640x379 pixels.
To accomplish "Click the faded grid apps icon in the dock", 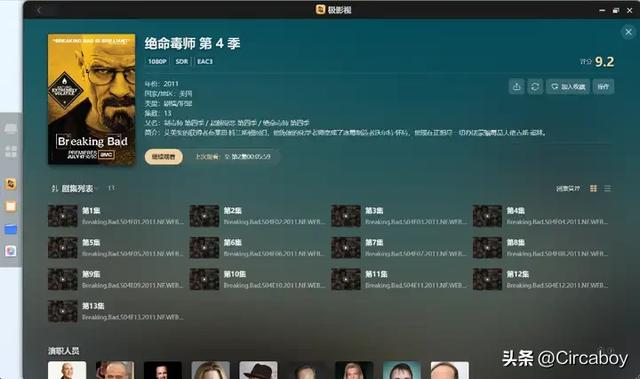I will pos(11,151).
